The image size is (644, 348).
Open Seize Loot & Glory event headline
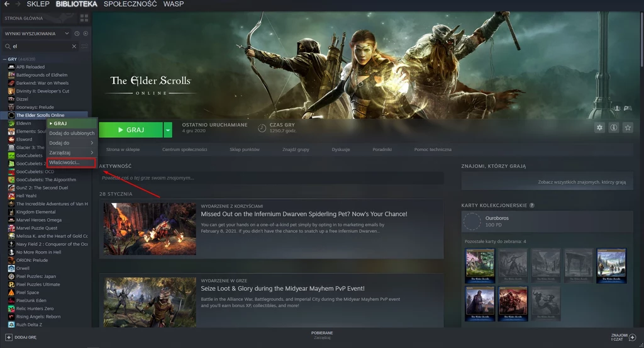point(282,288)
